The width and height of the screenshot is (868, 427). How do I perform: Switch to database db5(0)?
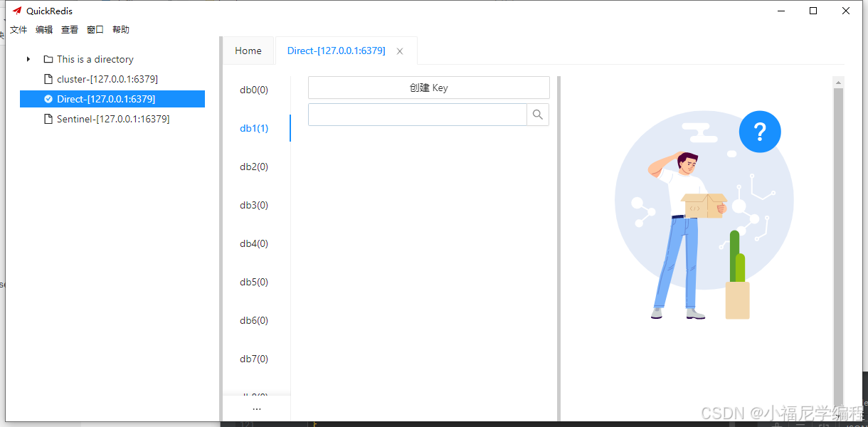click(253, 282)
